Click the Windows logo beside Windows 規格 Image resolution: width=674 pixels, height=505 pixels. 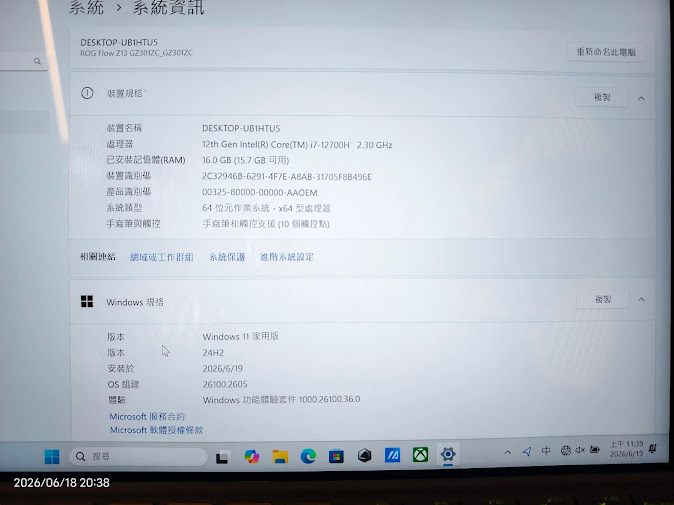87,301
